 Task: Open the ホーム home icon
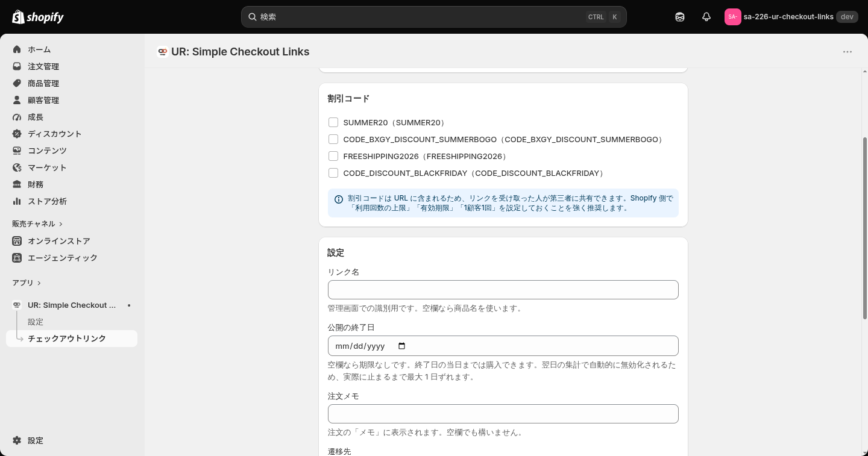[17, 49]
